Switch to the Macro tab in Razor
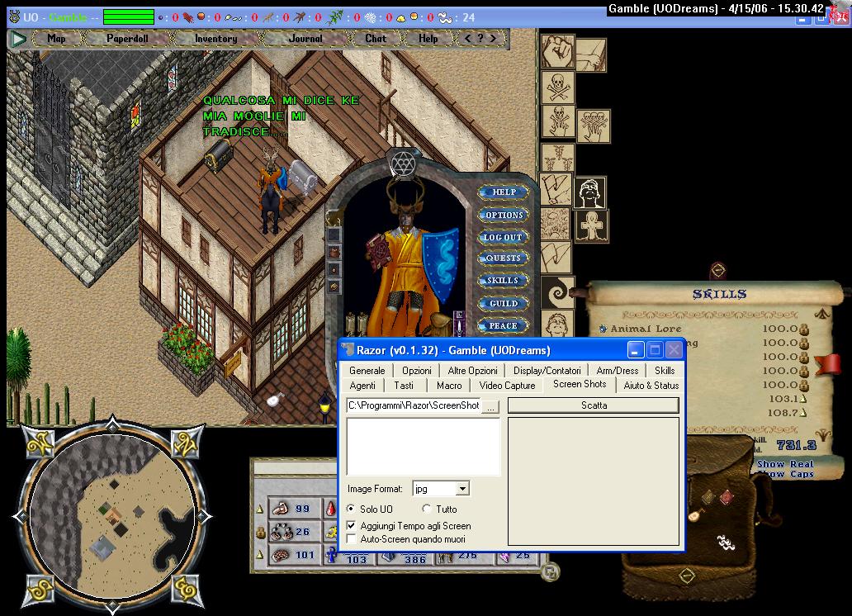Screen dimensions: 852x616 tap(449, 385)
